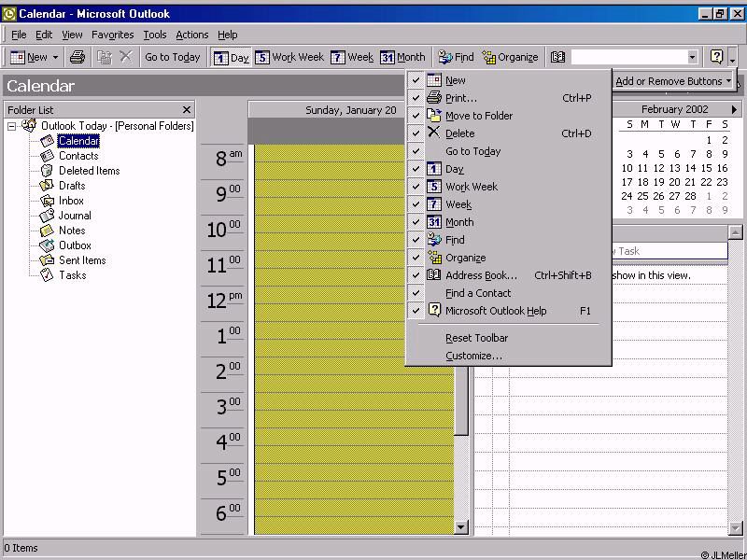Click the Address Book toolbar icon
This screenshot has width=747, height=560.
pyautogui.click(x=557, y=57)
